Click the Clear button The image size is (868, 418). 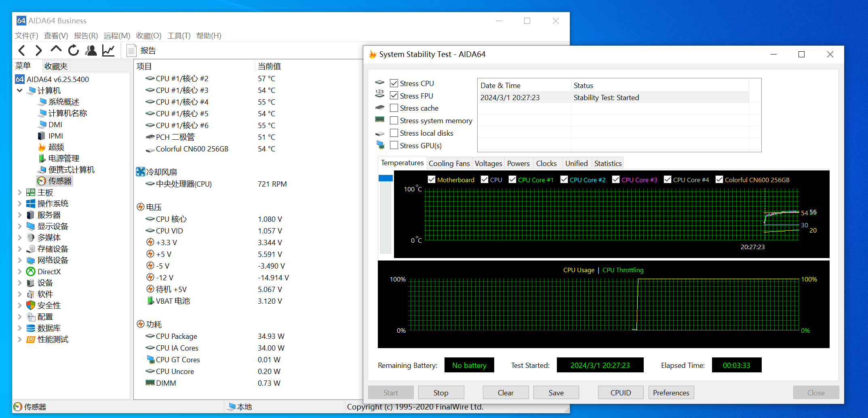coord(506,393)
